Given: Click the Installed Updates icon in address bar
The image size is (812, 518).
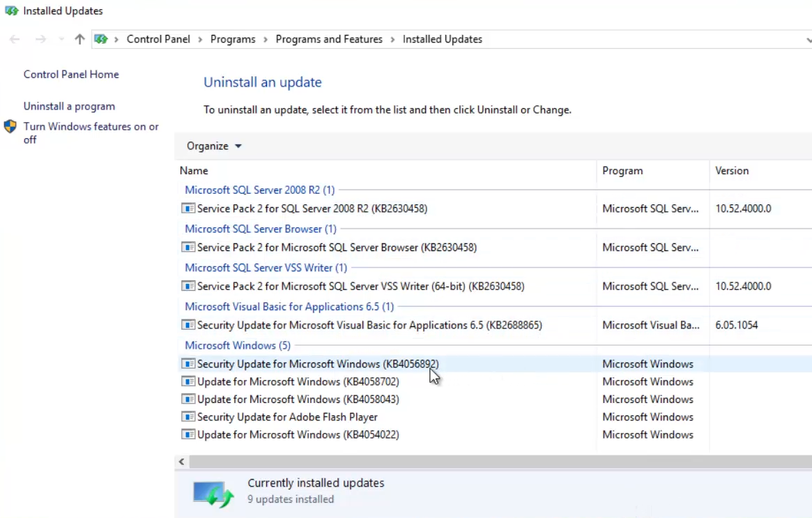Looking at the screenshot, I should click(x=102, y=39).
